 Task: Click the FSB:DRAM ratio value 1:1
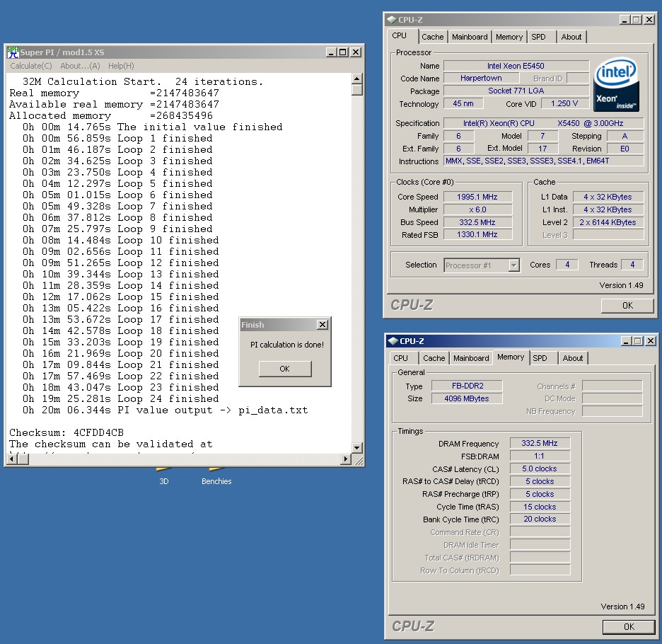coord(540,456)
